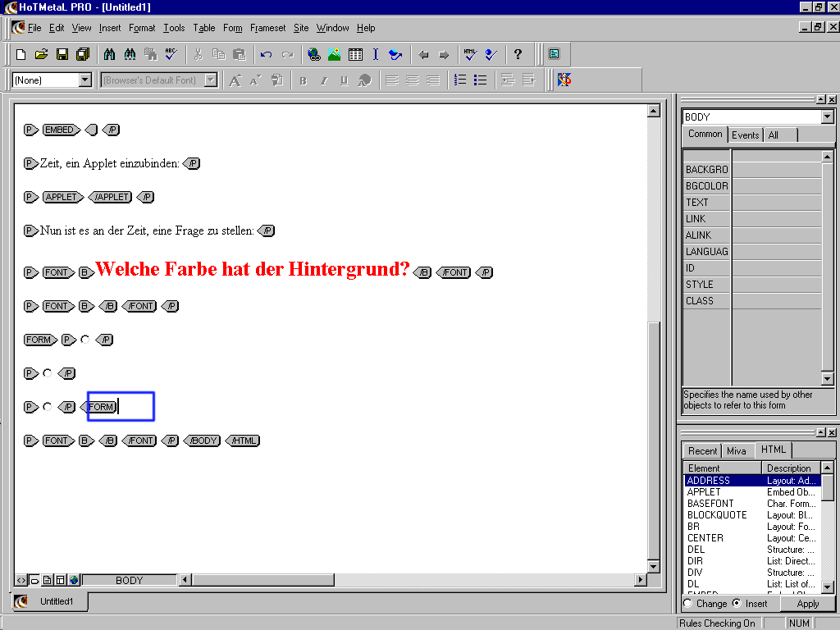Open the paragraph style (None) dropdown

pyautogui.click(x=85, y=80)
